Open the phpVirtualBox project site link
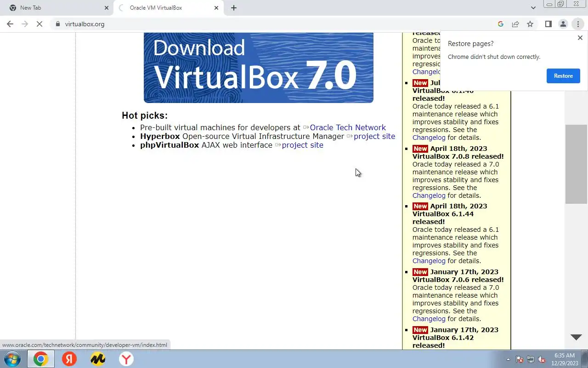The width and height of the screenshot is (588, 368). pos(303,145)
